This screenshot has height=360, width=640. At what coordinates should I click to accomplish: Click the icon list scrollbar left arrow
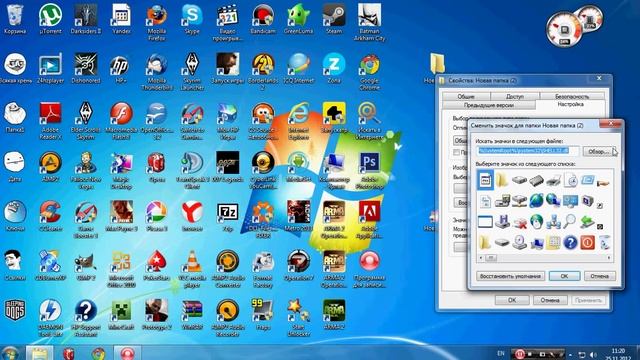coord(481,258)
